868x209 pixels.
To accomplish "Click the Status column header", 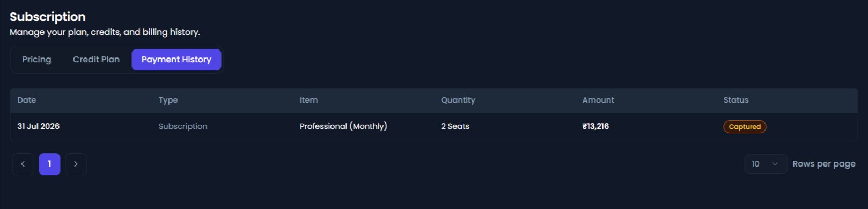I will pos(735,100).
